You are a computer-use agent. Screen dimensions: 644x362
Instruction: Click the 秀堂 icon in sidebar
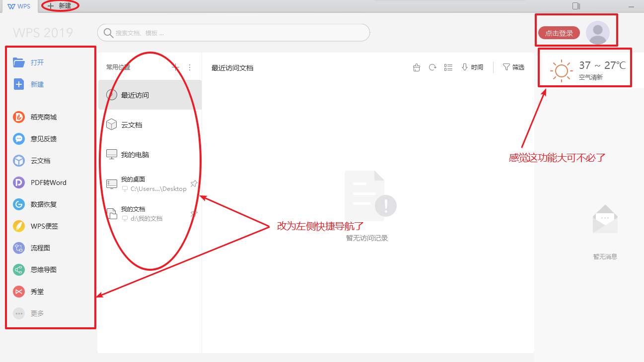click(x=19, y=292)
